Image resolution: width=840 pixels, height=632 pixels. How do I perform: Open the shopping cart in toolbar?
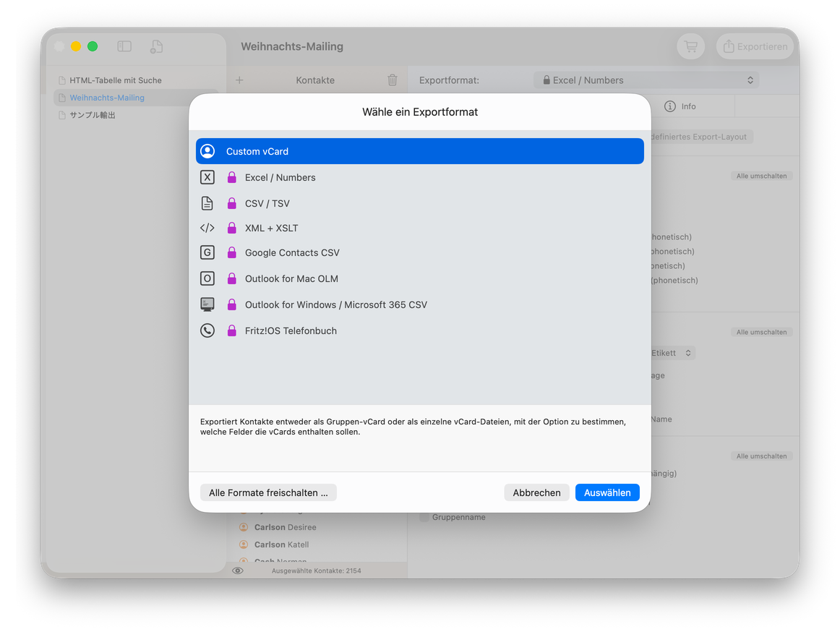pyautogui.click(x=691, y=46)
